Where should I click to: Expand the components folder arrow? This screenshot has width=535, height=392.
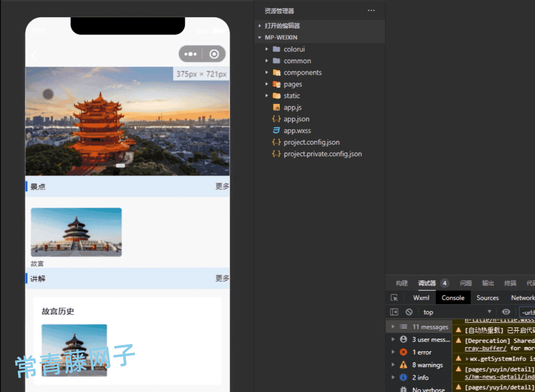[267, 72]
